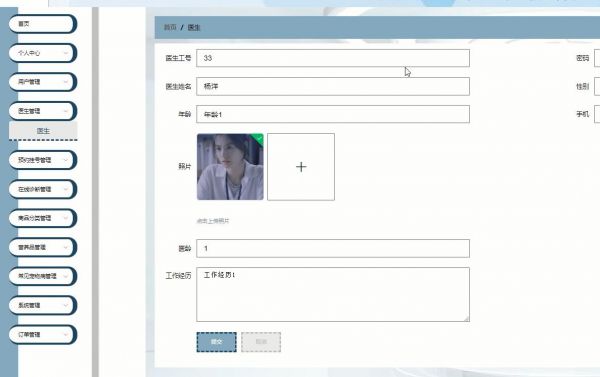Expand the 订单管理 sidebar menu
Screen dimensions: 600x377
coord(42,335)
